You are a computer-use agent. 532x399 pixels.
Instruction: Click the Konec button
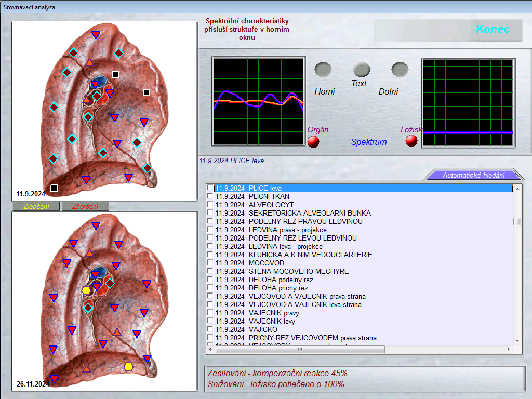coord(492,30)
